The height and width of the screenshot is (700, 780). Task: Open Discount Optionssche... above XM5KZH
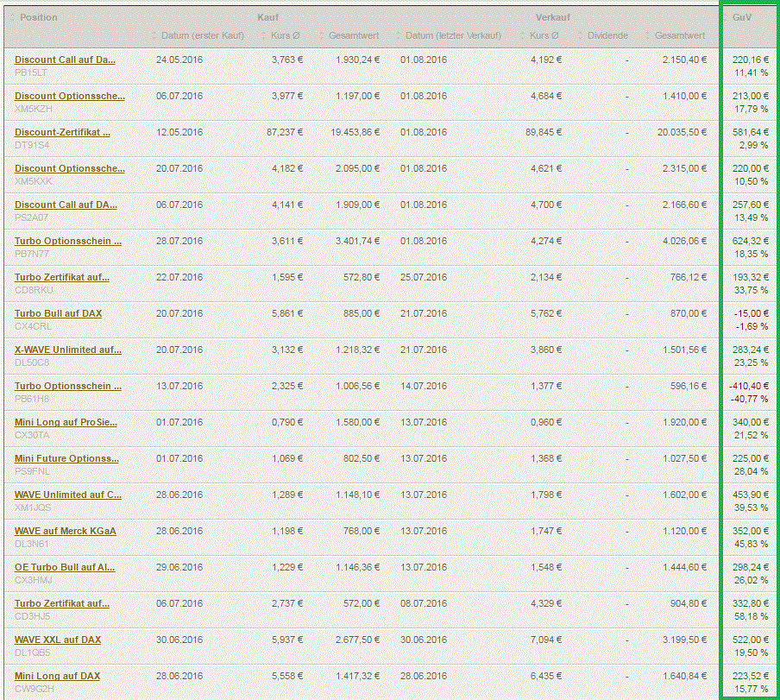[70, 96]
